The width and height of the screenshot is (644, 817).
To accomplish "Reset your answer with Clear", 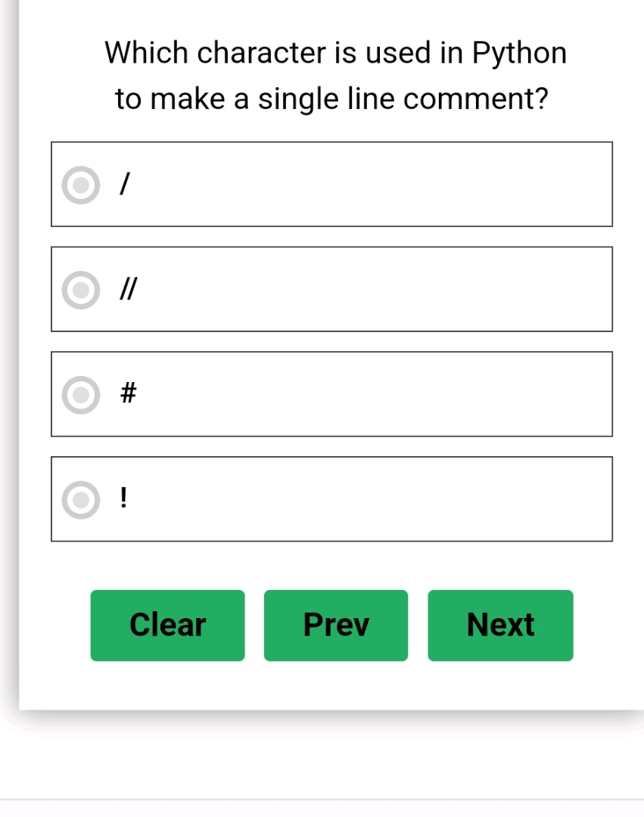I will click(x=167, y=625).
